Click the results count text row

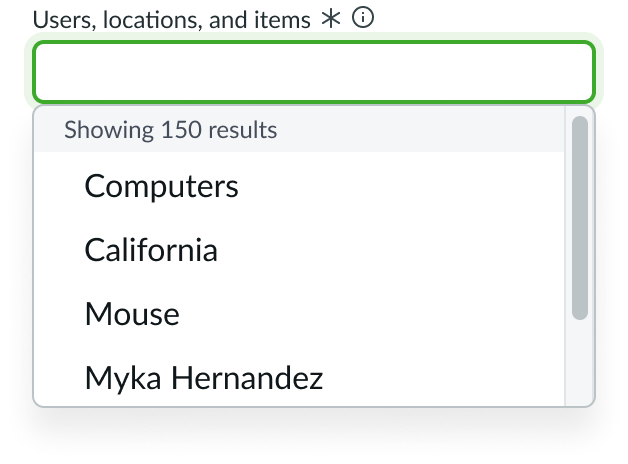click(171, 130)
